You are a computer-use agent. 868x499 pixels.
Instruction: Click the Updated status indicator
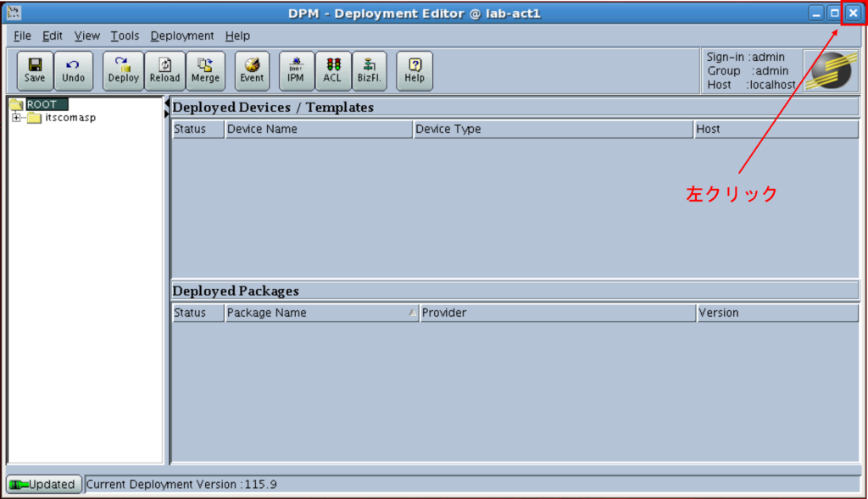point(44,484)
